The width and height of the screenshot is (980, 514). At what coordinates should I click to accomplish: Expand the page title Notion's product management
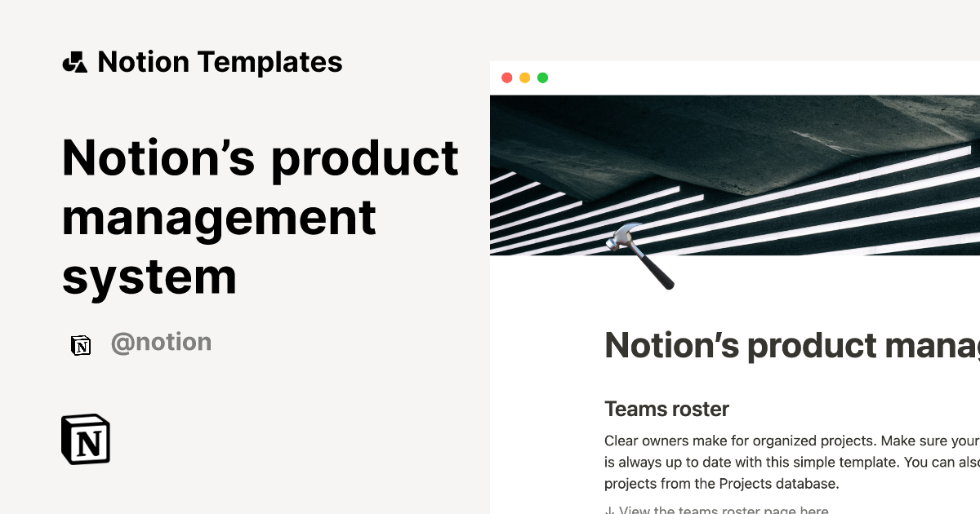tap(792, 345)
